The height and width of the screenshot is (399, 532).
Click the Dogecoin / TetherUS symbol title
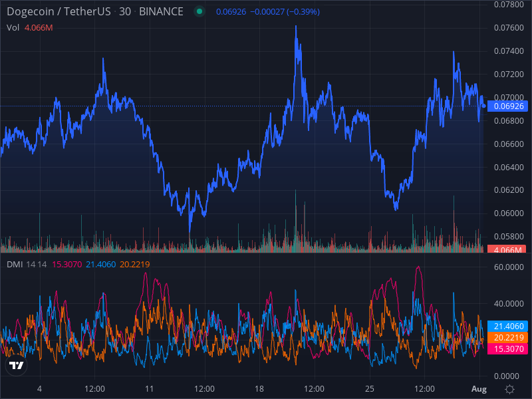tap(59, 11)
